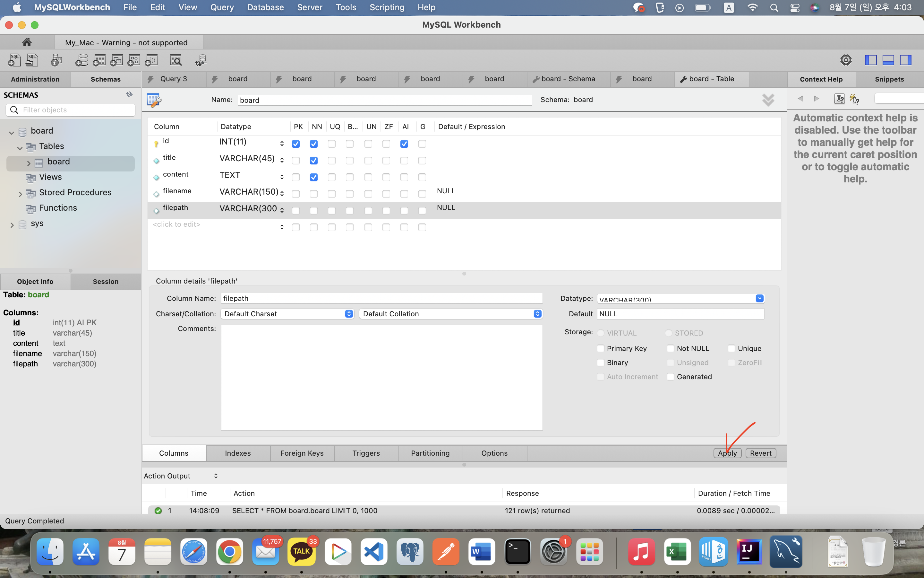Viewport: 924px width, 578px height.
Task: Create new view icon
Action: pyautogui.click(x=116, y=60)
